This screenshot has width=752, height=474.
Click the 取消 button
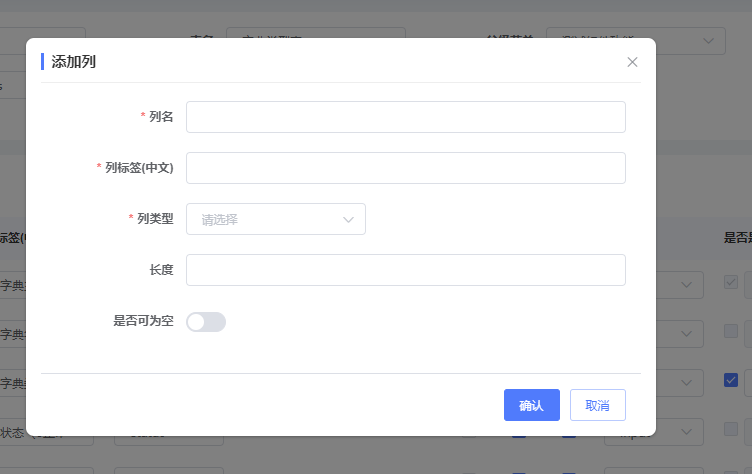(597, 405)
